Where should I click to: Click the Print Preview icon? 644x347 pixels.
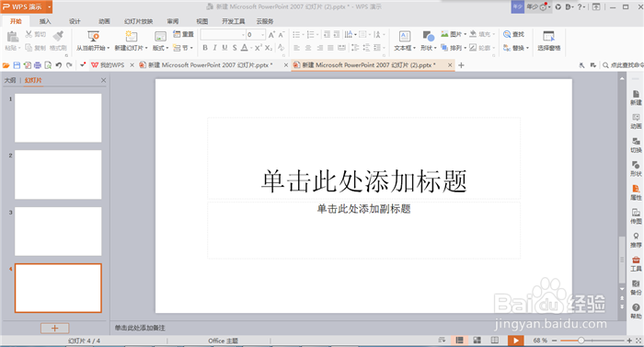pos(48,65)
